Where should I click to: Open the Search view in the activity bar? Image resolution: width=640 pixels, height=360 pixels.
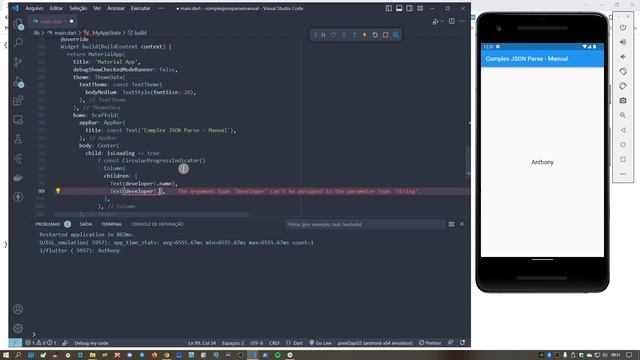pyautogui.click(x=18, y=42)
